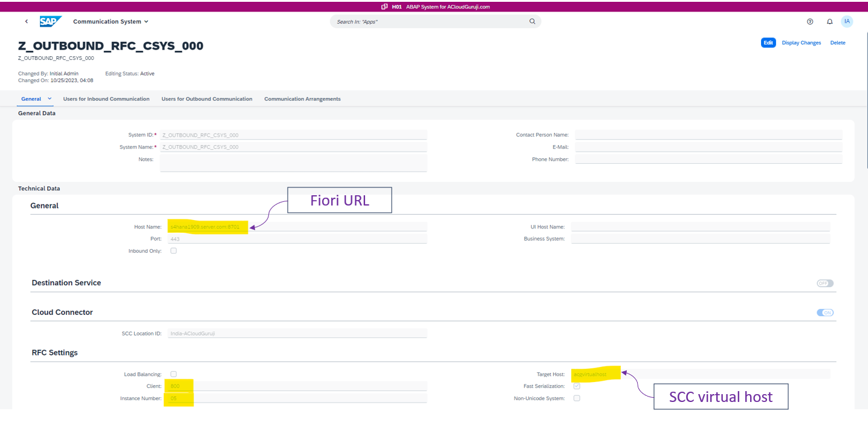Open the IA user profile avatar
This screenshot has width=868, height=434.
click(x=847, y=22)
